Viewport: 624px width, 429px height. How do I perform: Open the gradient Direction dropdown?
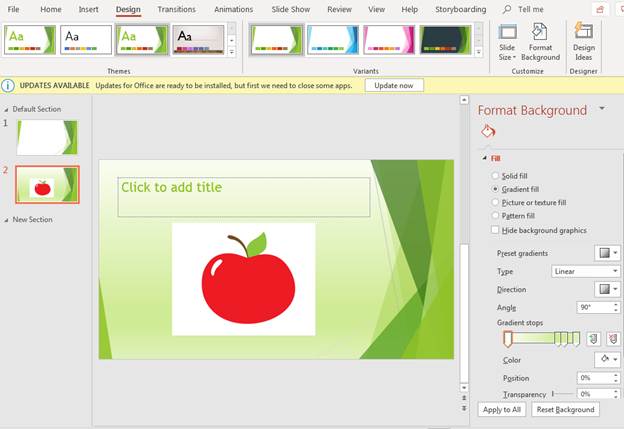click(x=607, y=289)
